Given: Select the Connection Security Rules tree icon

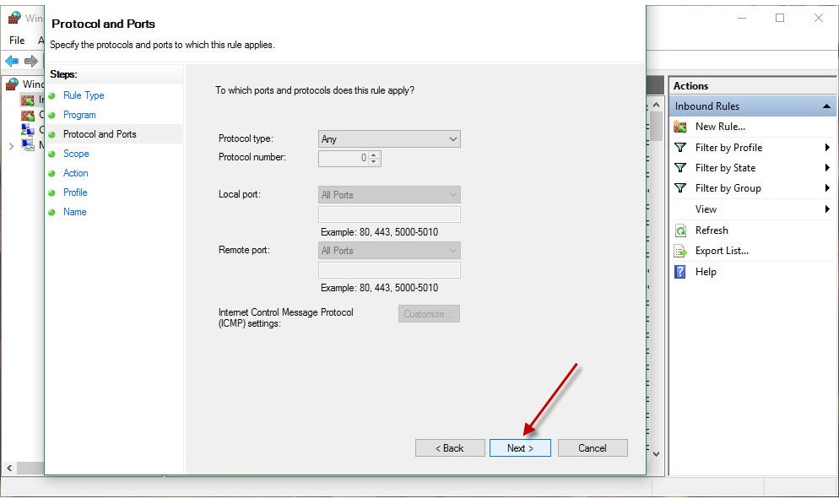Looking at the screenshot, I should (x=27, y=129).
